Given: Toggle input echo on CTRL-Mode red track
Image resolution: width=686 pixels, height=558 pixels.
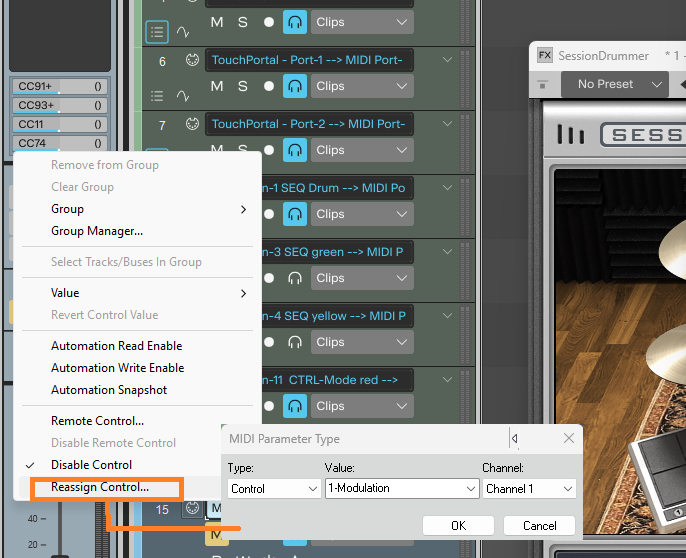Looking at the screenshot, I should tap(294, 406).
